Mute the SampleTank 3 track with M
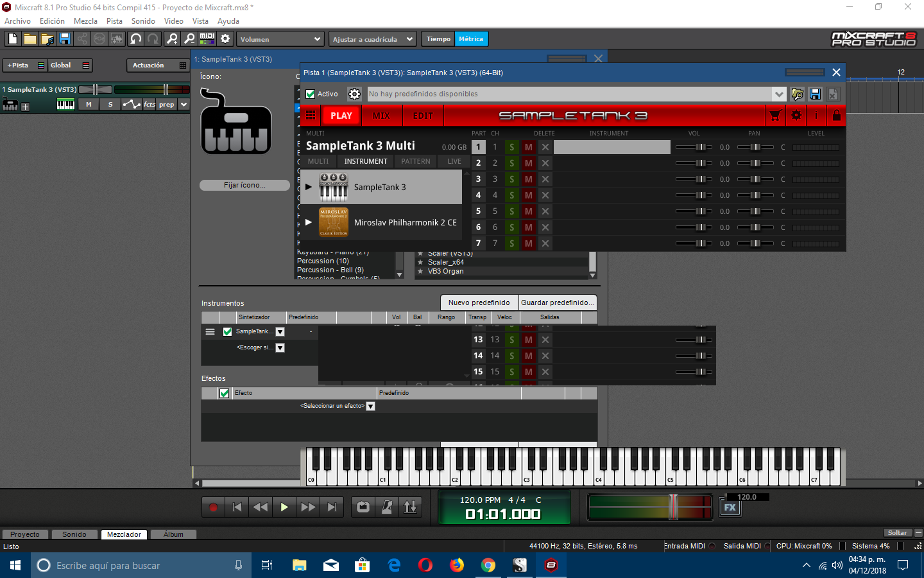 pos(89,104)
